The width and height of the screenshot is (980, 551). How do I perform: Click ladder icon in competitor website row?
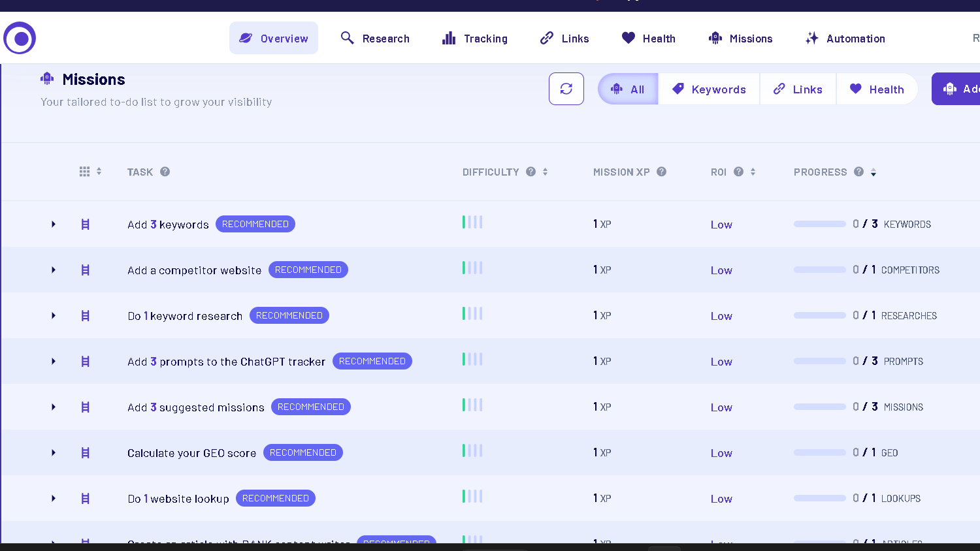[x=85, y=270]
